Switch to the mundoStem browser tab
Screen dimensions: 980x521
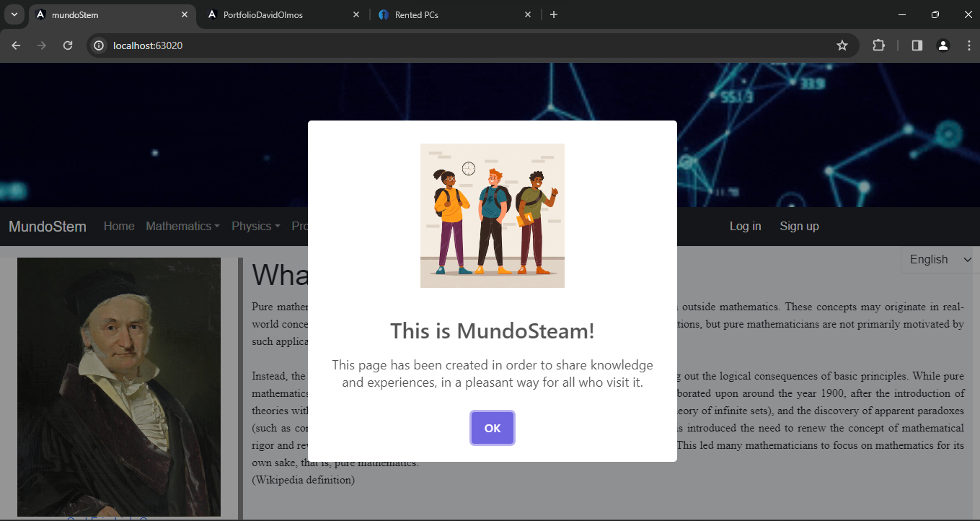[x=112, y=14]
